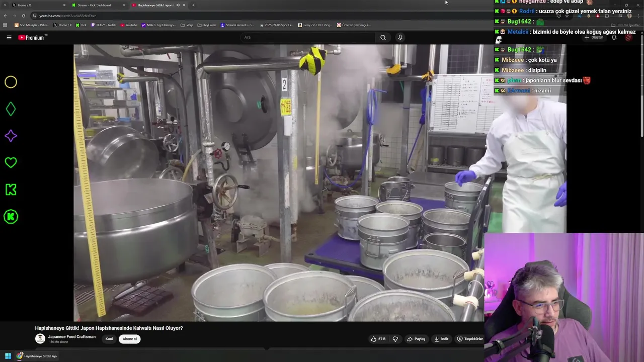Close the Kick Dashboard tab

click(124, 5)
